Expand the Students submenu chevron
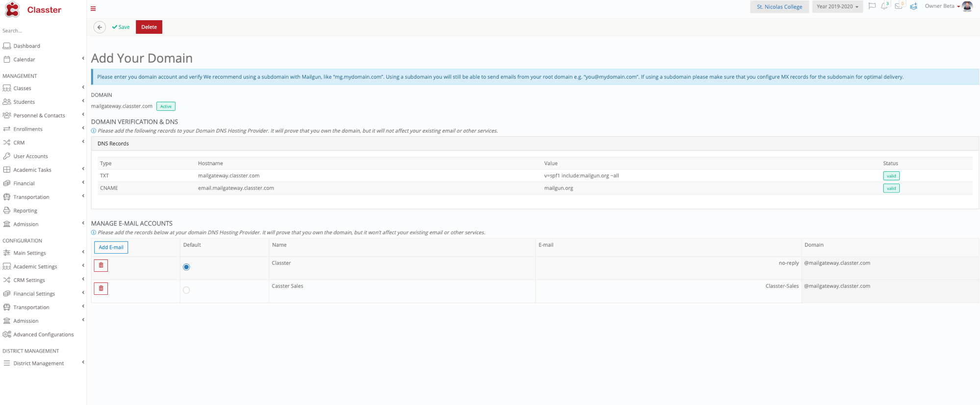The width and height of the screenshot is (980, 405). (83, 101)
